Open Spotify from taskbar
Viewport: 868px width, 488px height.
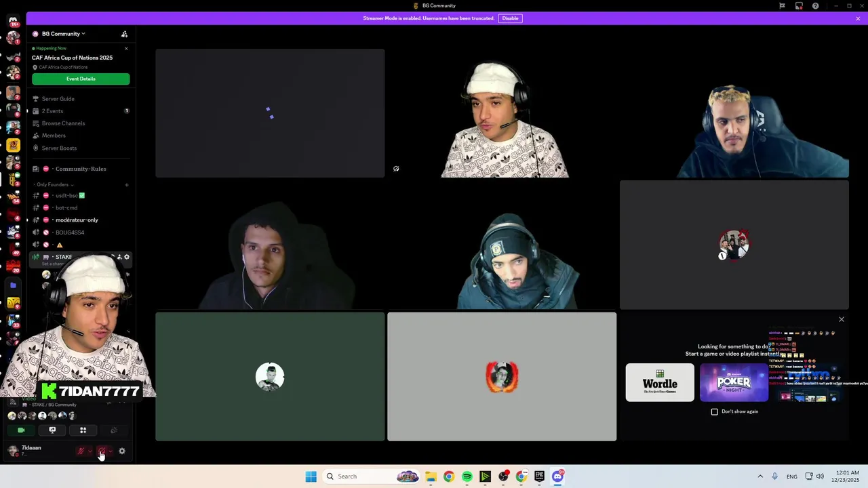click(467, 476)
